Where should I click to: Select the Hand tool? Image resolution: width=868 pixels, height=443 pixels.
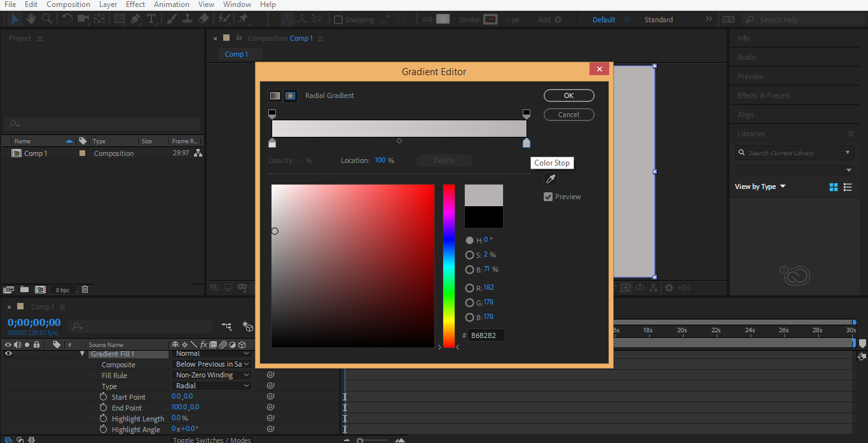click(31, 19)
